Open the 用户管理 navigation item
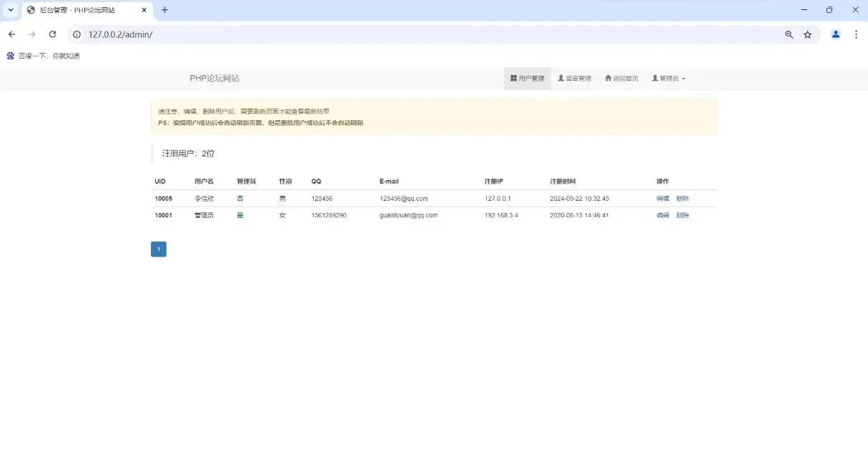868x458 pixels. 528,79
